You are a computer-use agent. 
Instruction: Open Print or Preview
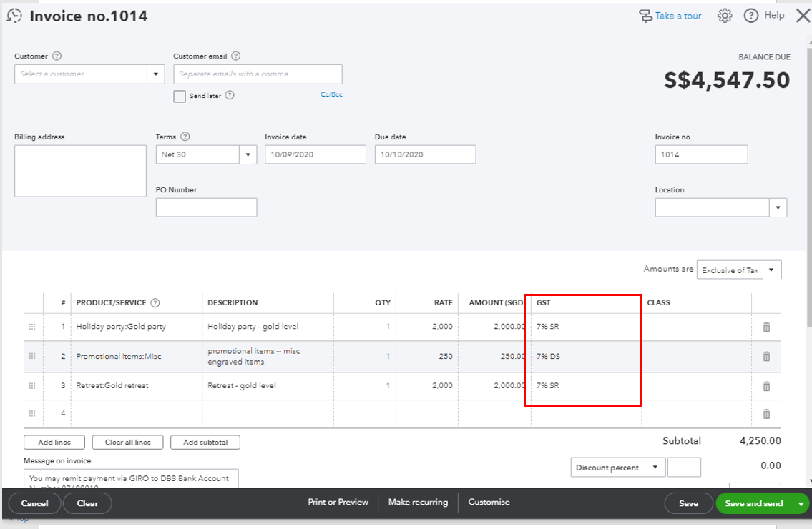(x=338, y=503)
